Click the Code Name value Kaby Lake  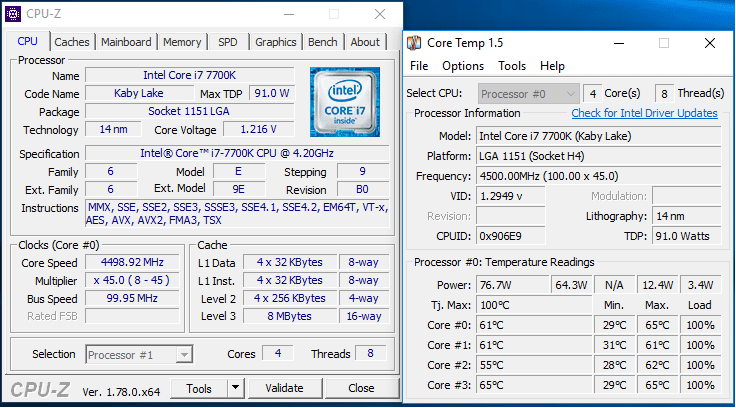(x=138, y=93)
